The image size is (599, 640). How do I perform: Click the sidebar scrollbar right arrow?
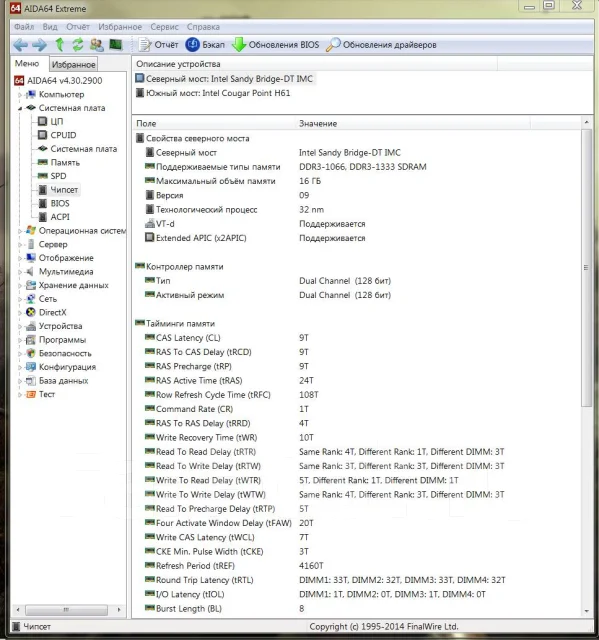click(x=119, y=610)
